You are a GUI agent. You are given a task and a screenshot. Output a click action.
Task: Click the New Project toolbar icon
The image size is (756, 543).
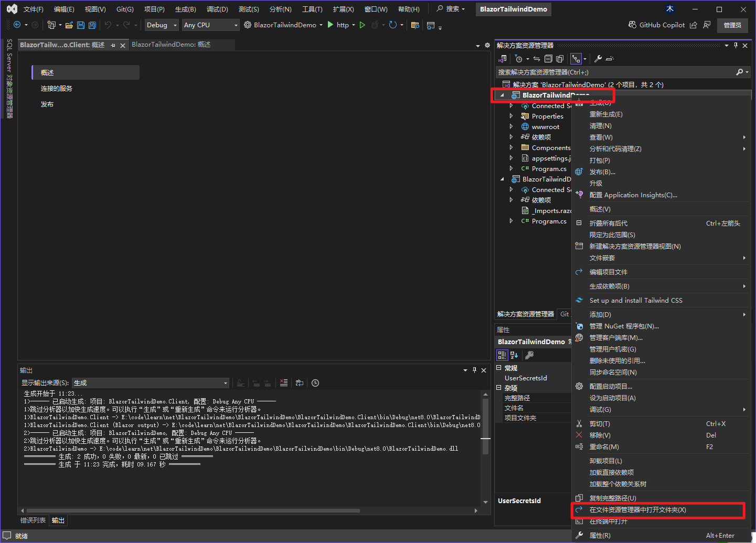pyautogui.click(x=51, y=25)
